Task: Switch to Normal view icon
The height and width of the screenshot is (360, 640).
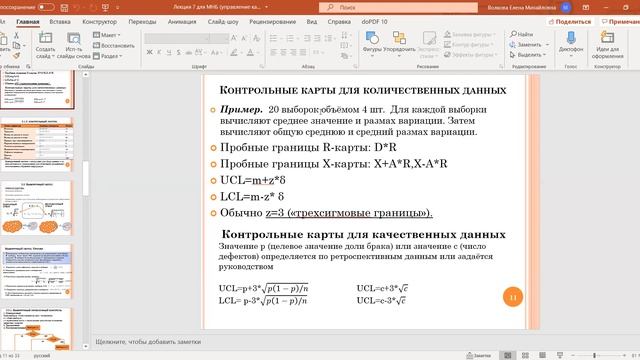Action: pos(507,356)
